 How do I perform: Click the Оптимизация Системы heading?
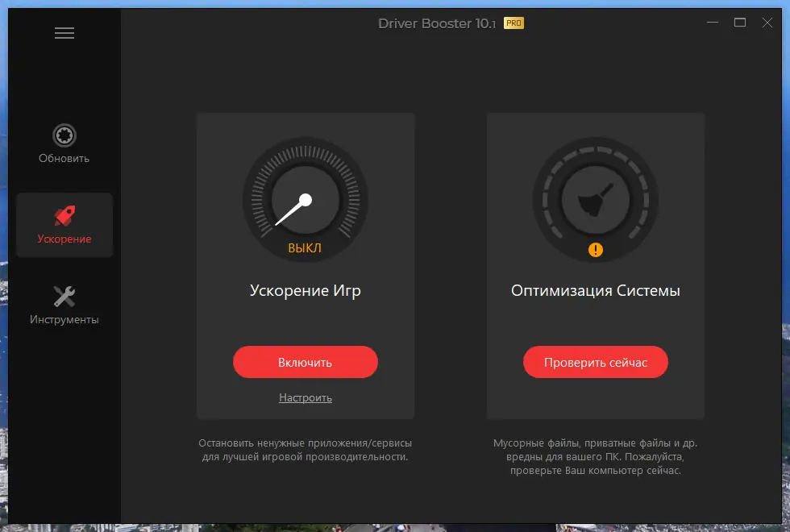pyautogui.click(x=596, y=291)
